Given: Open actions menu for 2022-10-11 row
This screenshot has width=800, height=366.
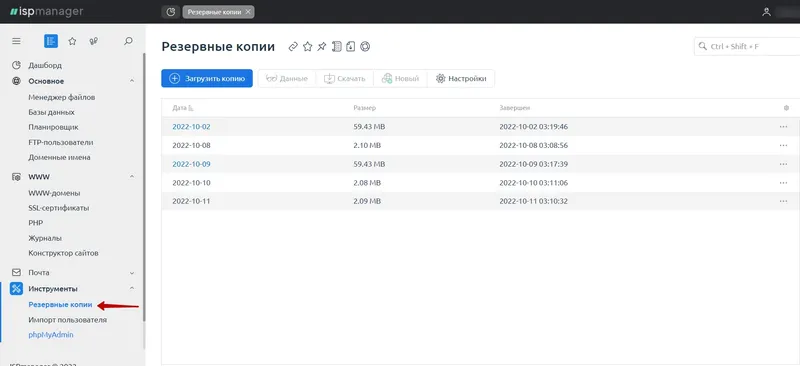Looking at the screenshot, I should pos(784,201).
